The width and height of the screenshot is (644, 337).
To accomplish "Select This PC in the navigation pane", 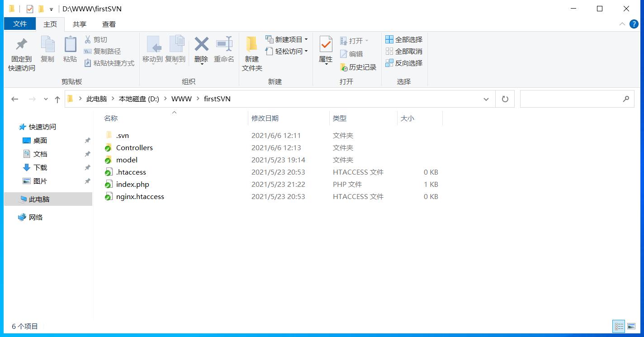I will click(x=48, y=199).
